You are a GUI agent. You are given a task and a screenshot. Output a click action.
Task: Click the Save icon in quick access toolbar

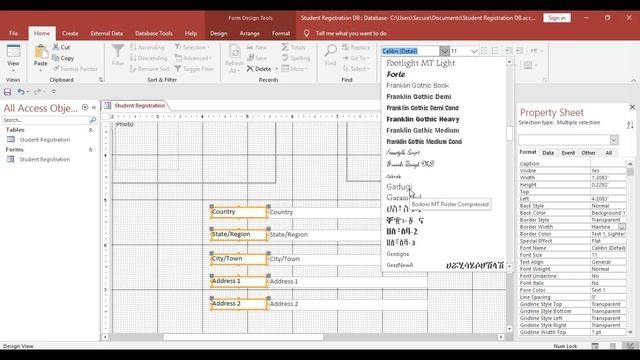click(7, 92)
